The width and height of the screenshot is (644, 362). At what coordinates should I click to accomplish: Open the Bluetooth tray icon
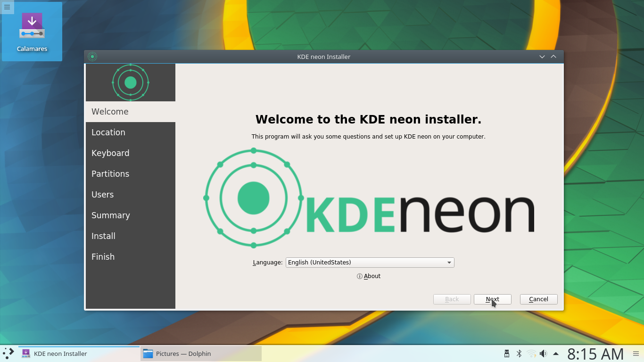pyautogui.click(x=519, y=354)
